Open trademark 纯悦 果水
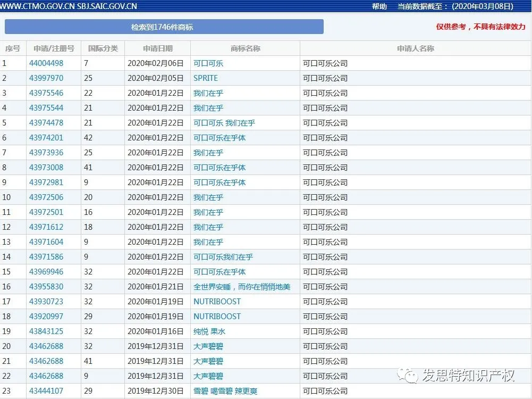Viewport: 532px width, 399px height. (x=209, y=331)
